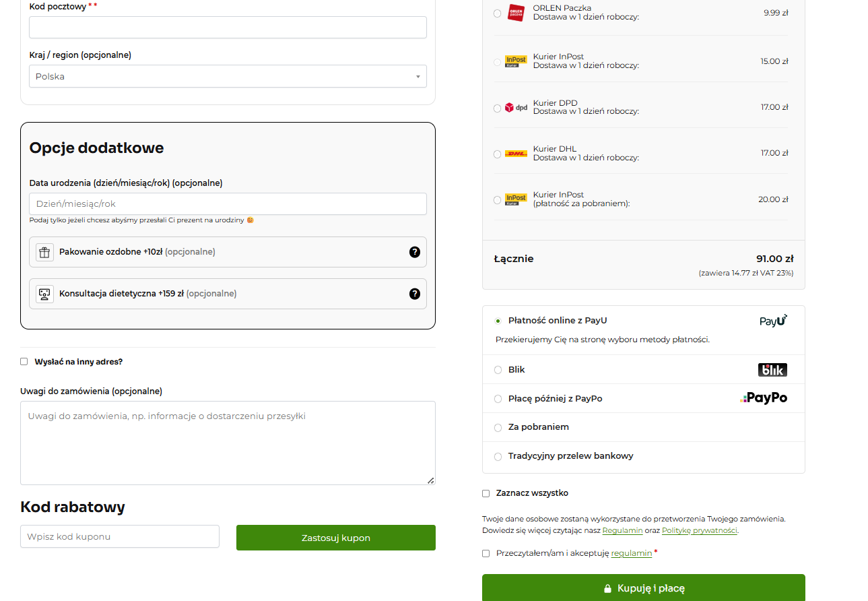Click help icon for Pakowanie ozdobne
Viewport: 868px width, 601px height.
(415, 252)
